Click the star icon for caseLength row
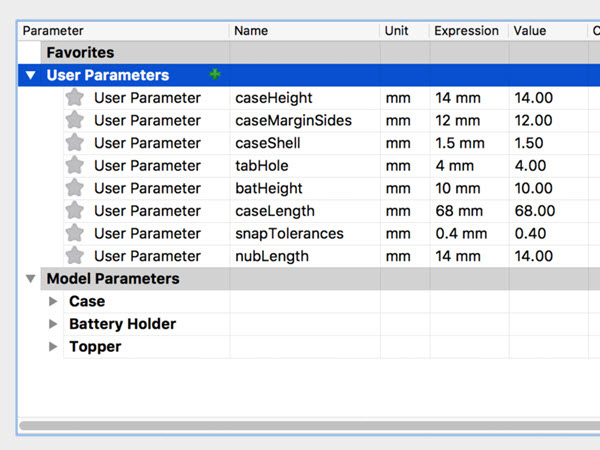 click(x=74, y=211)
